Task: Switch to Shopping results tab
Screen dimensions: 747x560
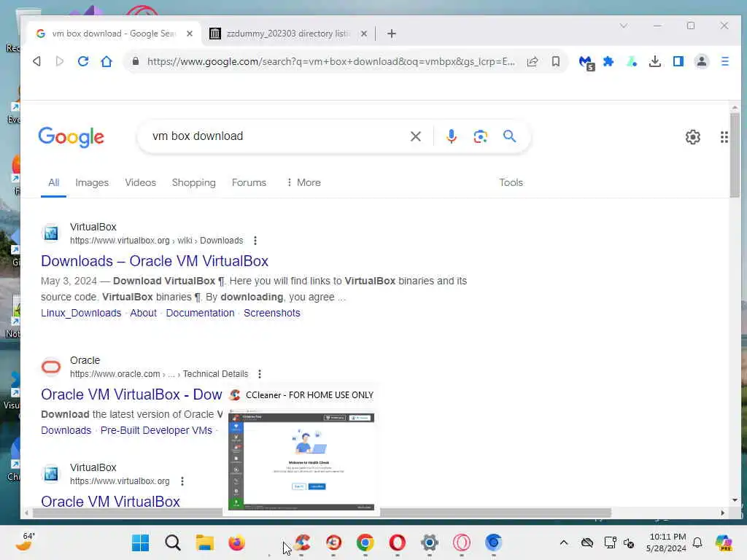Action: (194, 183)
